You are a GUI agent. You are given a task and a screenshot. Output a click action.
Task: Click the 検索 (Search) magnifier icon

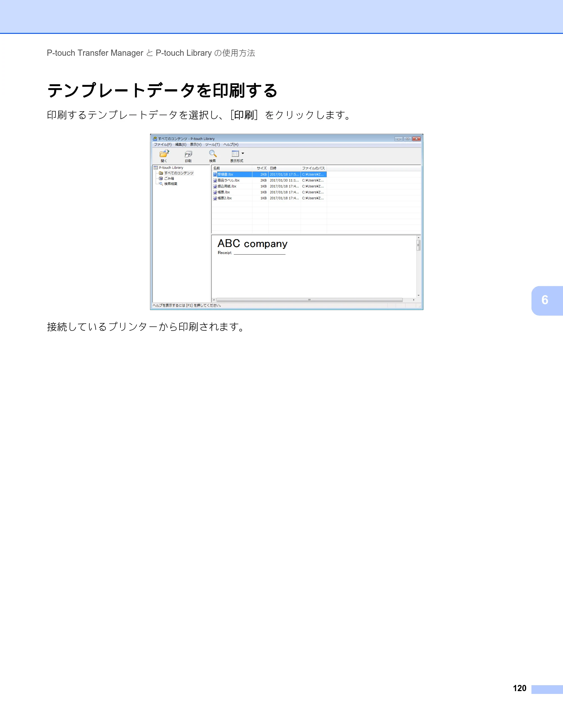click(213, 154)
